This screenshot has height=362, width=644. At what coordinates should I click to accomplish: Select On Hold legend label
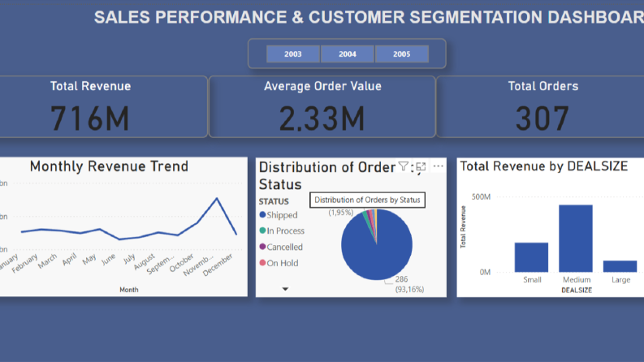tap(283, 263)
